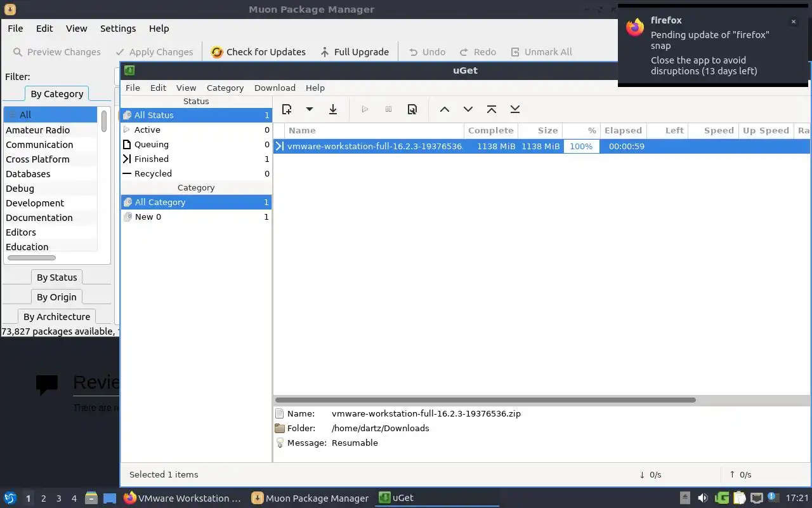Click the Name column header
The height and width of the screenshot is (508, 812).
click(374, 130)
